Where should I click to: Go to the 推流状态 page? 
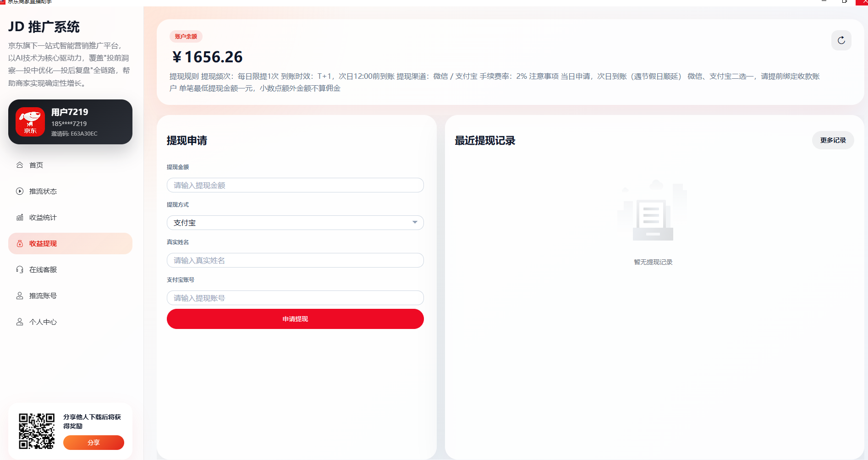click(70, 191)
